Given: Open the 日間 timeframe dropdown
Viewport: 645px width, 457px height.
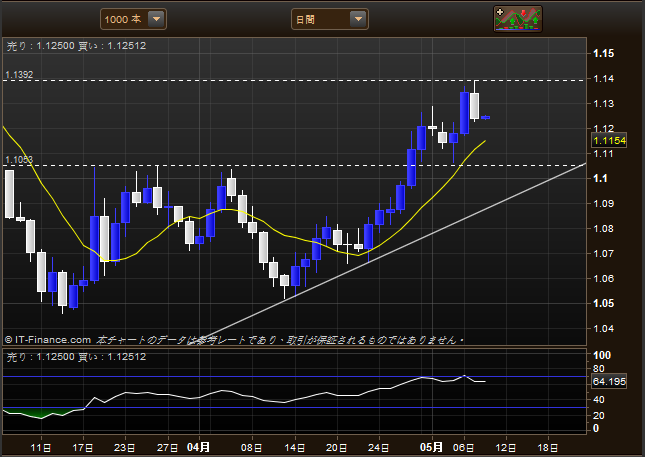Looking at the screenshot, I should pos(330,19).
